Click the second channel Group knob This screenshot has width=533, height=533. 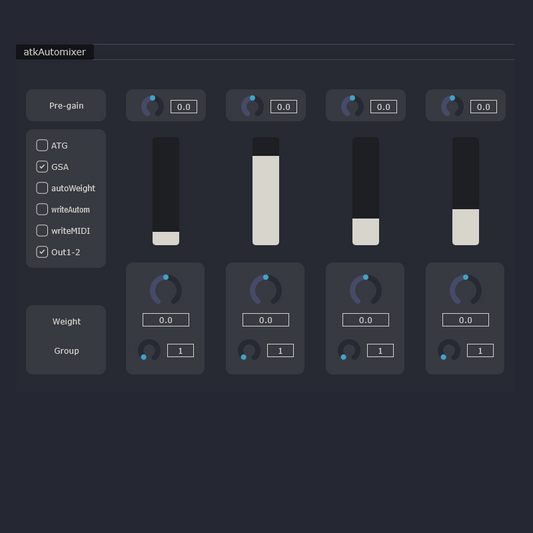pos(249,350)
